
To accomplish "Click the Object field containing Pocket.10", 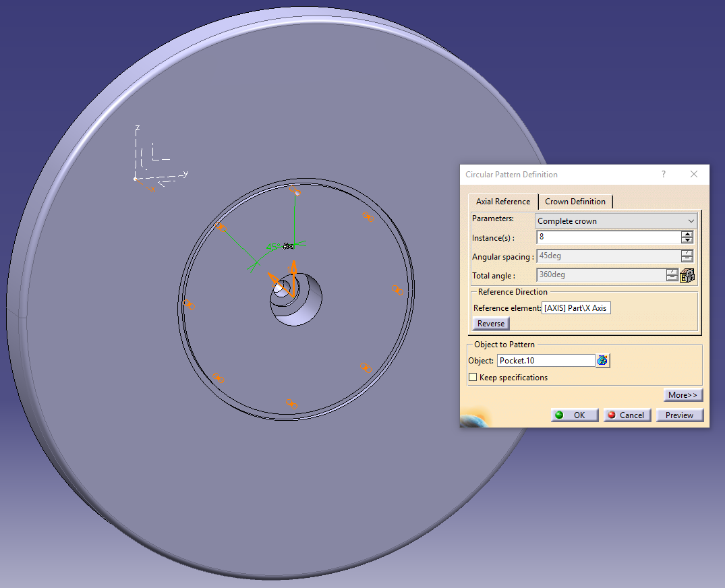I will click(545, 360).
